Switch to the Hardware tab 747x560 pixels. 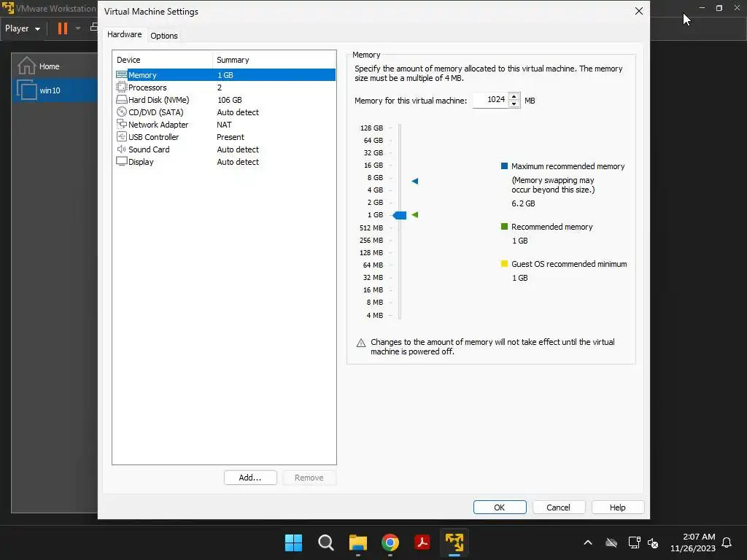point(124,34)
